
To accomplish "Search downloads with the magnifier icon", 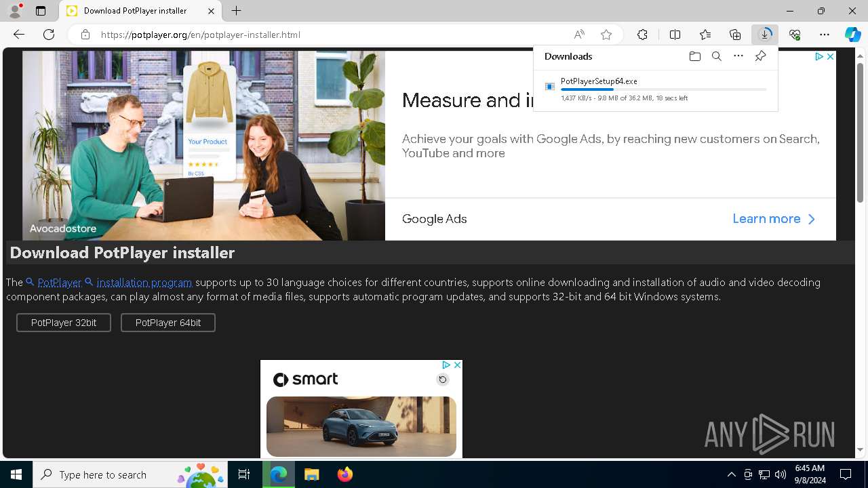I will tap(716, 56).
